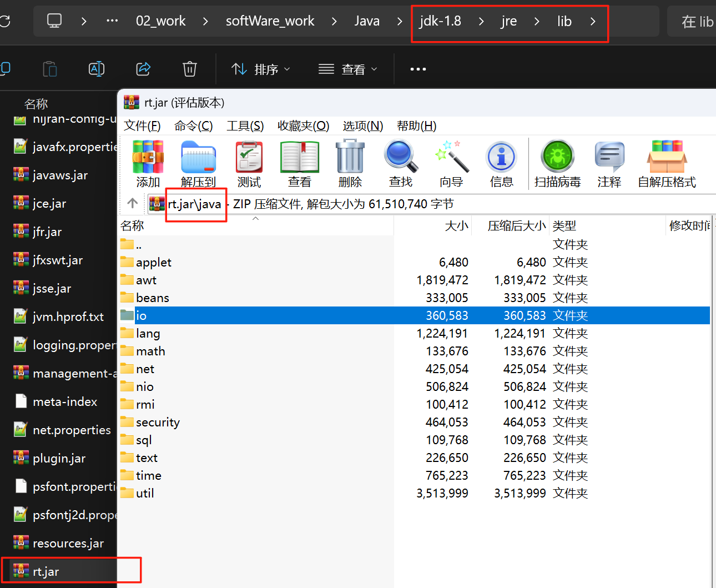Expand chevron after 02_work breadcrumb

point(205,21)
